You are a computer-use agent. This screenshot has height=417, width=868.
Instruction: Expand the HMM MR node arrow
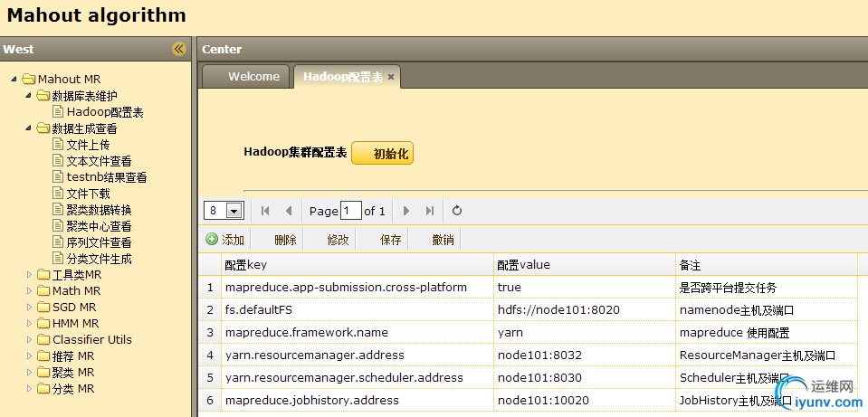click(29, 323)
